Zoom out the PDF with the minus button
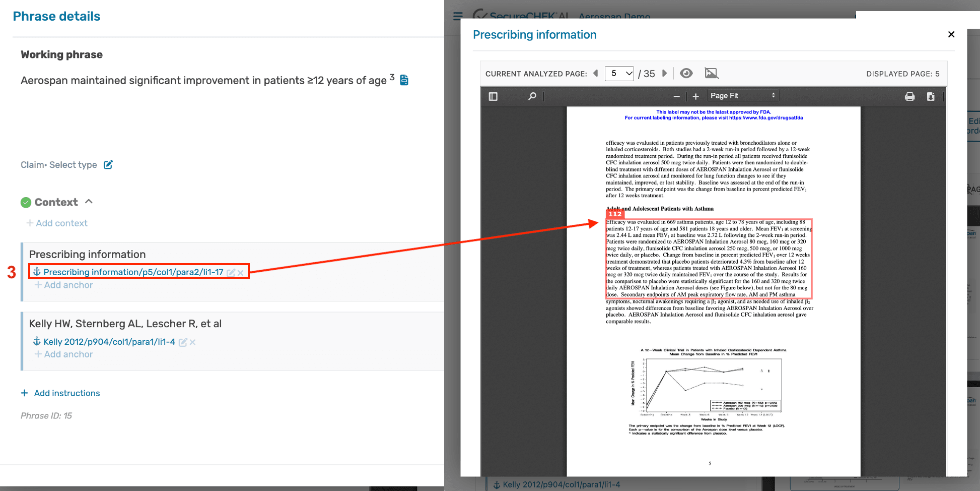Viewport: 980px width, 491px height. click(x=677, y=96)
